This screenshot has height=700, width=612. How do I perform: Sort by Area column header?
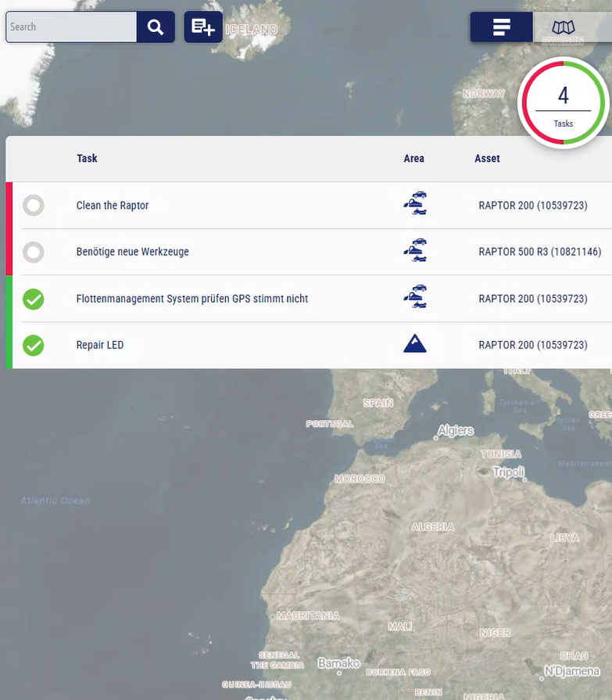point(413,159)
